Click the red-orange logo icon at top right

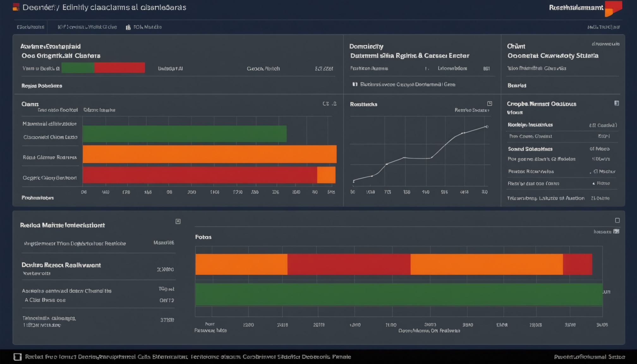(x=613, y=9)
